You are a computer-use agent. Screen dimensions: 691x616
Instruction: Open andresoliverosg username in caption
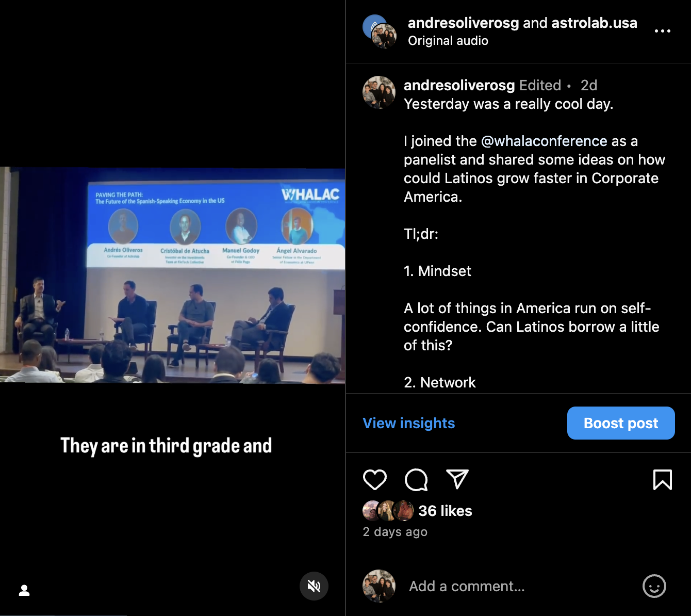[x=459, y=85]
